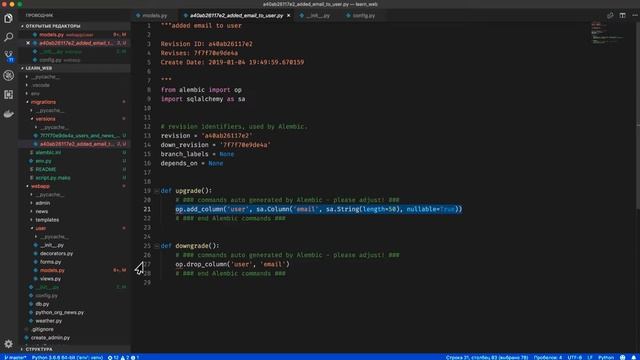
Task: Toggle fold on the upgrade function
Action: pos(156,191)
